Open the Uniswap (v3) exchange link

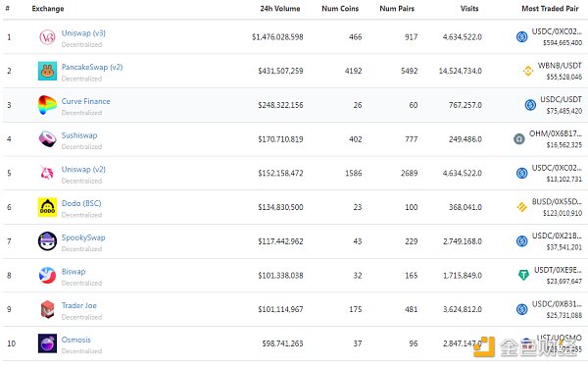click(83, 33)
